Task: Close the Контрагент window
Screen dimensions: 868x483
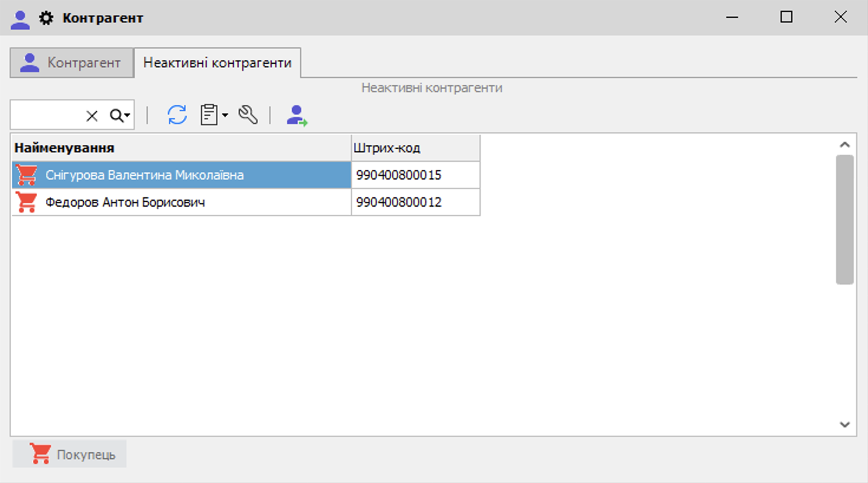Action: [x=841, y=18]
